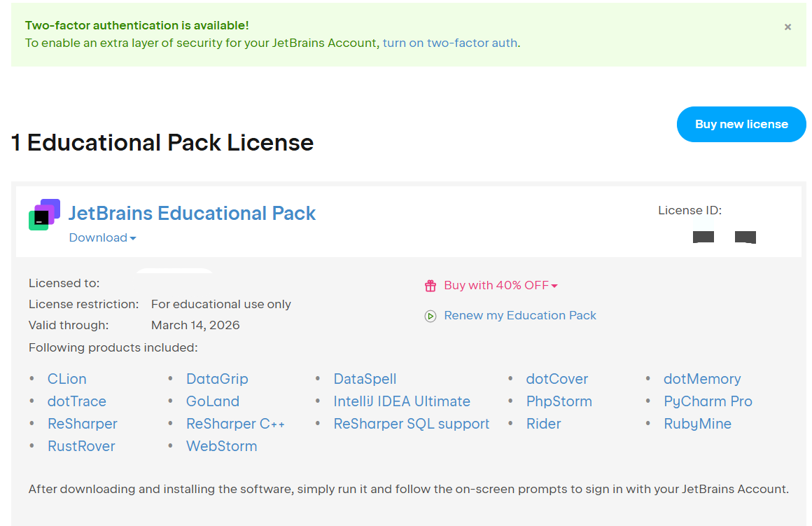The width and height of the screenshot is (812, 526).
Task: Open the JetBrains Educational Pack title link
Action: click(x=192, y=213)
